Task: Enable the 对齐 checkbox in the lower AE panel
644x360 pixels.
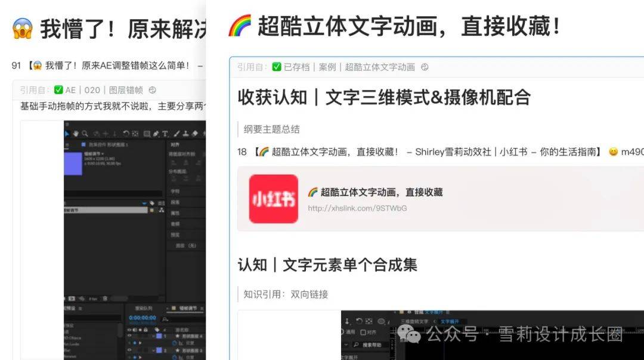Action: click(363, 331)
